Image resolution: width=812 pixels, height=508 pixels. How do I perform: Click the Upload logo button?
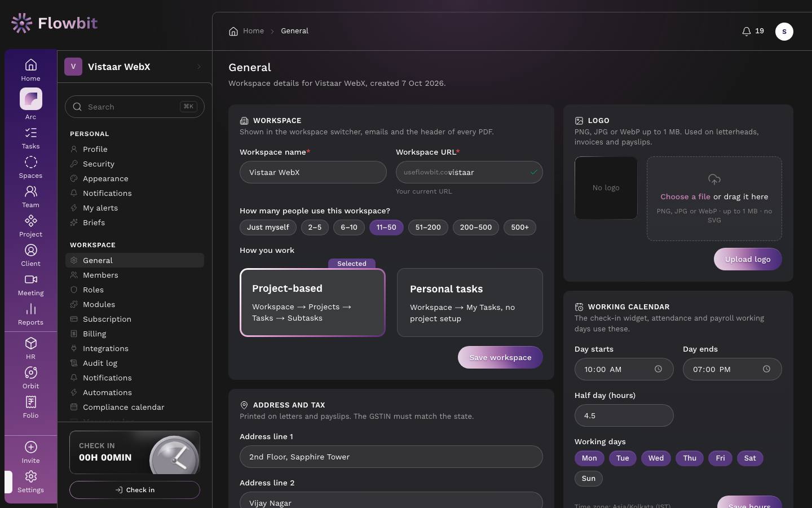(x=748, y=259)
